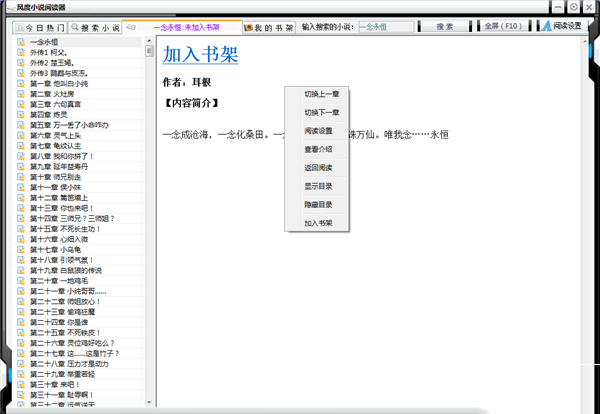Click the page icon beside 外传1 柯父
This screenshot has width=600, height=414.
pyautogui.click(x=21, y=52)
